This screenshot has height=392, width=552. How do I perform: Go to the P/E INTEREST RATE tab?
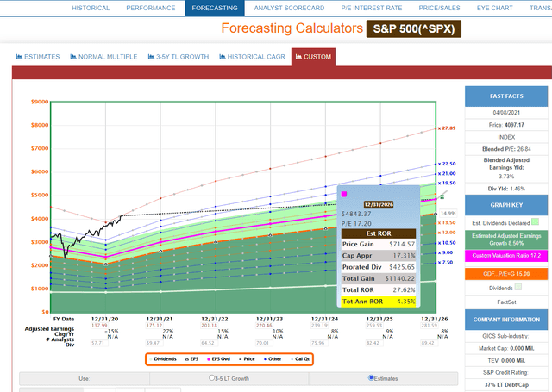click(372, 8)
